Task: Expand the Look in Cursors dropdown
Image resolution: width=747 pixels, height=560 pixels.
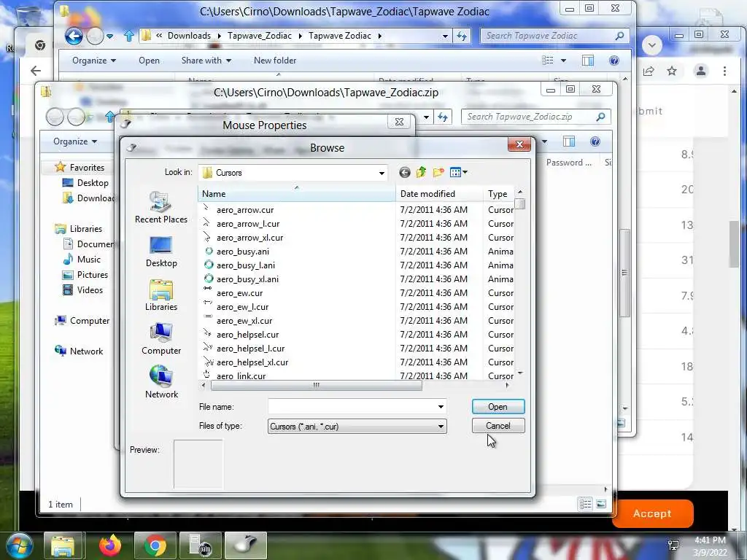Action: coord(382,173)
